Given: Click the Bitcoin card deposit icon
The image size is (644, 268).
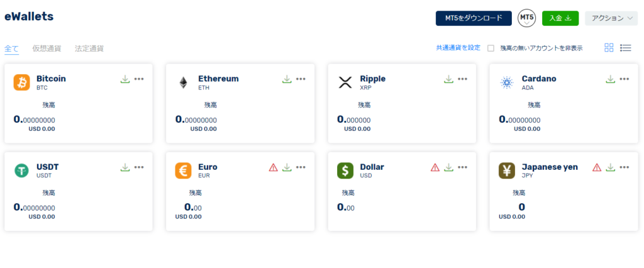Looking at the screenshot, I should coord(125,79).
